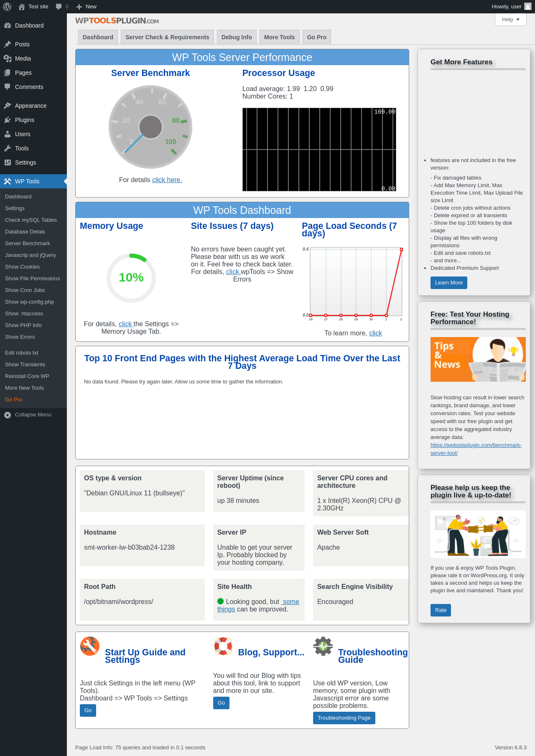Open Show .htaccess submenu item
This screenshot has width=535, height=756.
pyautogui.click(x=33, y=314)
